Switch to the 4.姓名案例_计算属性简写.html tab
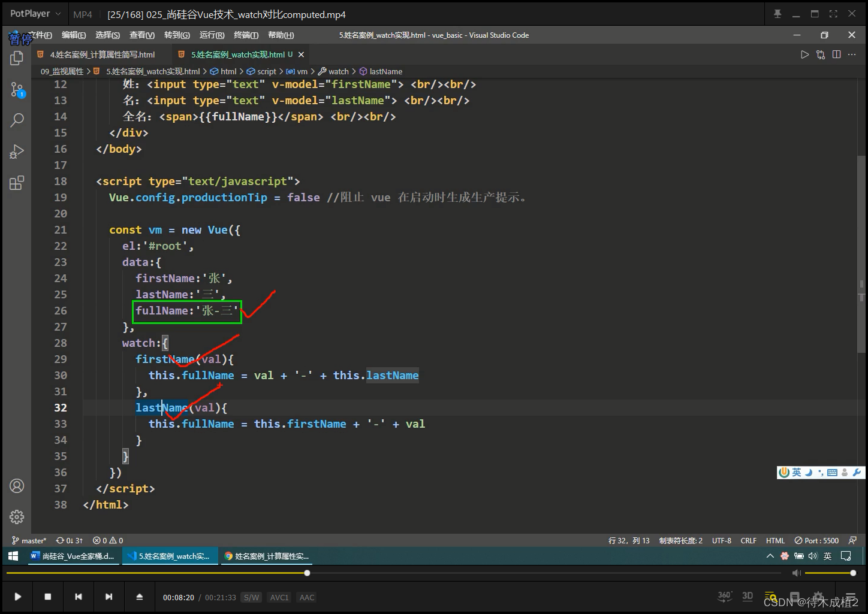The height and width of the screenshot is (614, 868). (x=102, y=55)
